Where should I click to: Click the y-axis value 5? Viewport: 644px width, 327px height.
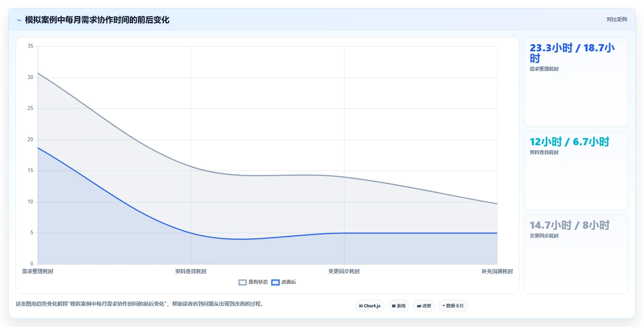pyautogui.click(x=32, y=233)
